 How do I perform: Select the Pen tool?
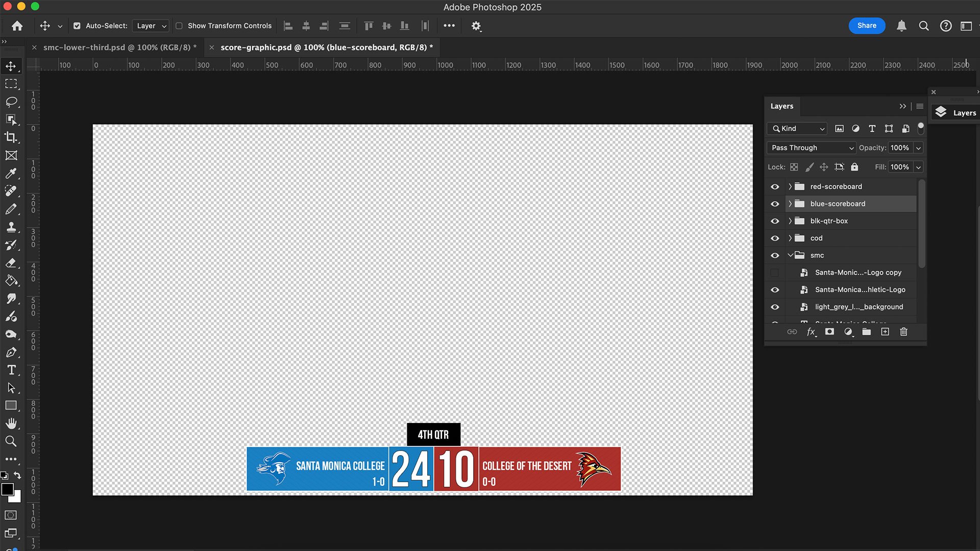(11, 352)
